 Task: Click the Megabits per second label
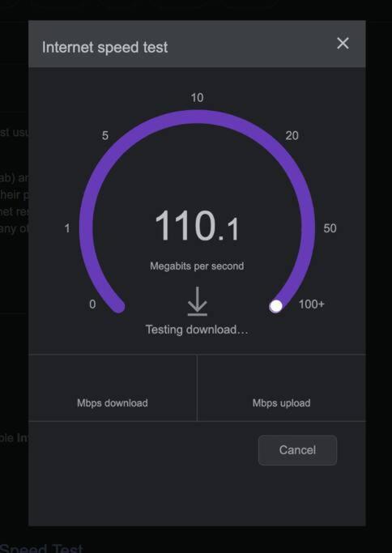pos(197,266)
